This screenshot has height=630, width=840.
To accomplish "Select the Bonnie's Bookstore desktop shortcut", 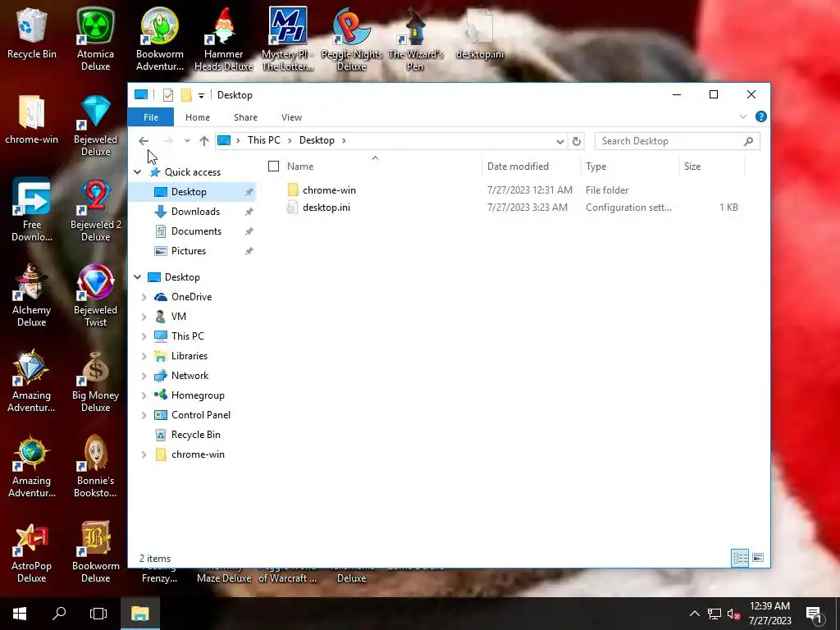I will 95,466.
